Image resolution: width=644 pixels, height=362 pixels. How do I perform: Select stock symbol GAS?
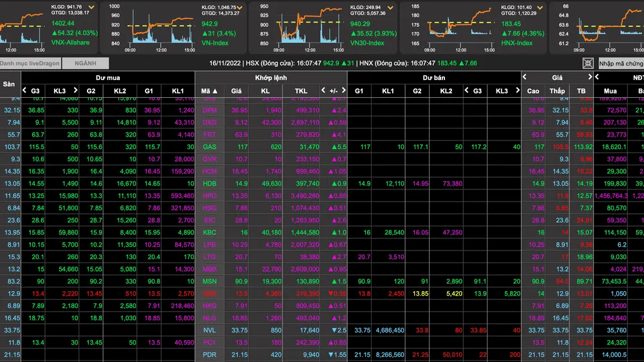[209, 147]
